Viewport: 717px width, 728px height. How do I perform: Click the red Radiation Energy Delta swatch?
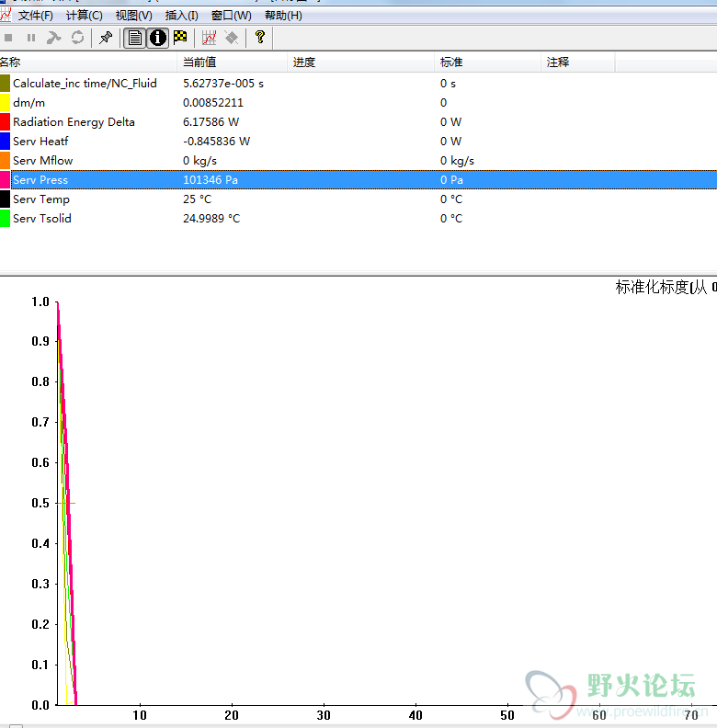pos(6,122)
